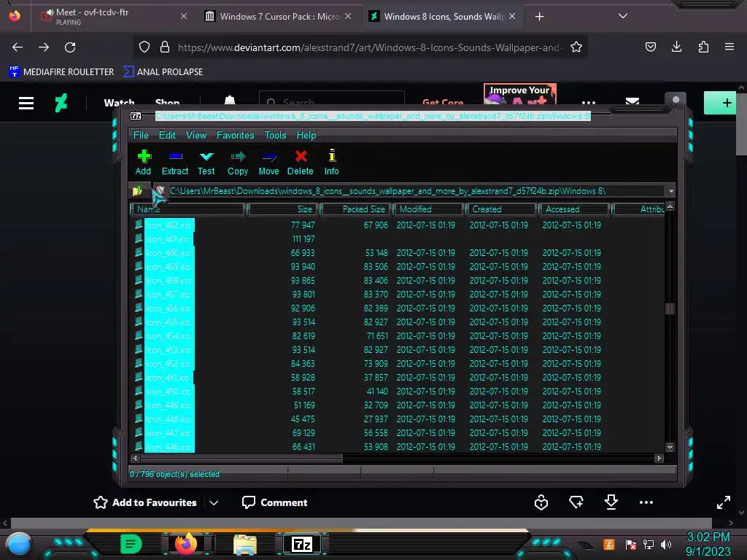Viewport: 747px width, 560px height.
Task: Sort by Packed Size column header
Action: pyautogui.click(x=356, y=209)
